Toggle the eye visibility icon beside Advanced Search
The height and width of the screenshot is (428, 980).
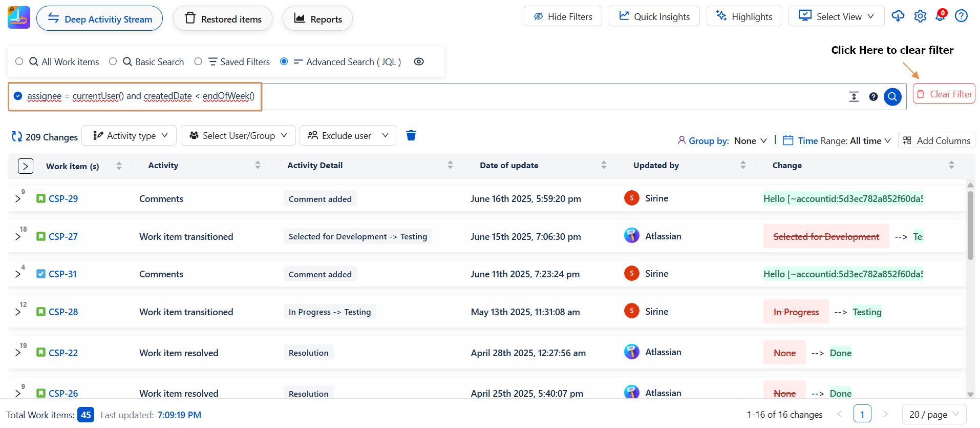(418, 62)
